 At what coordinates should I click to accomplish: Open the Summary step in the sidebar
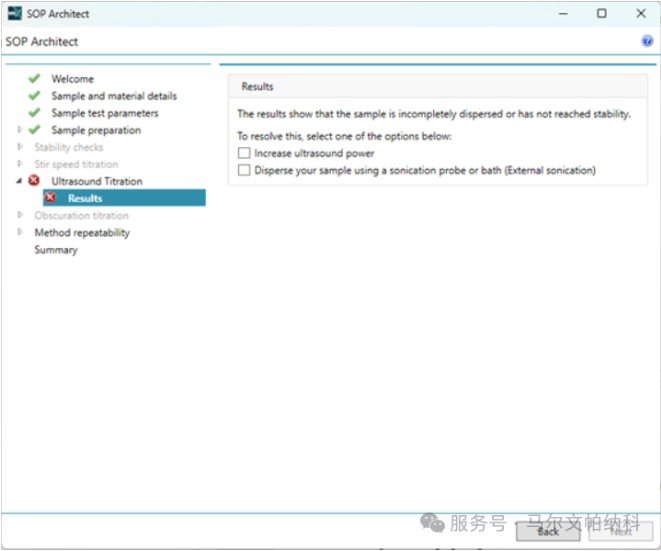tap(55, 250)
